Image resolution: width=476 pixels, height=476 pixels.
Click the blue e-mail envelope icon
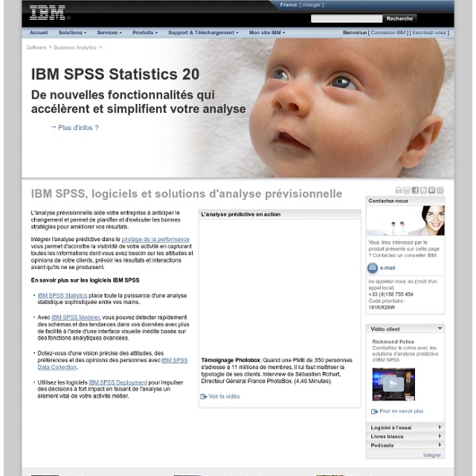click(373, 268)
